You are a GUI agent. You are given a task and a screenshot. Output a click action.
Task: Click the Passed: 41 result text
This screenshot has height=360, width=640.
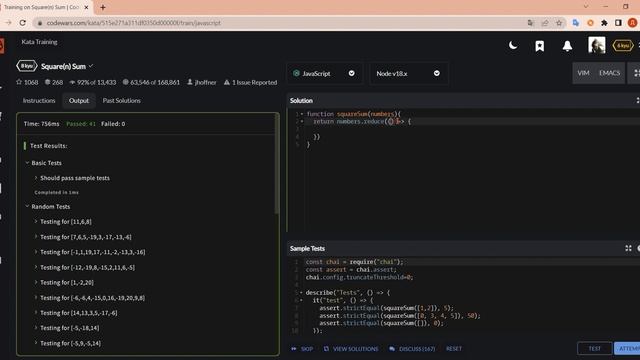(81, 124)
